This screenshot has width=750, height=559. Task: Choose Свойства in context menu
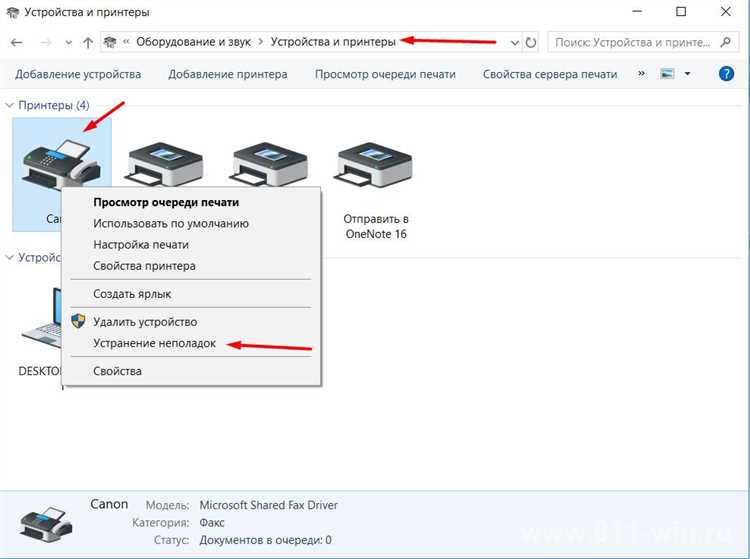(117, 371)
